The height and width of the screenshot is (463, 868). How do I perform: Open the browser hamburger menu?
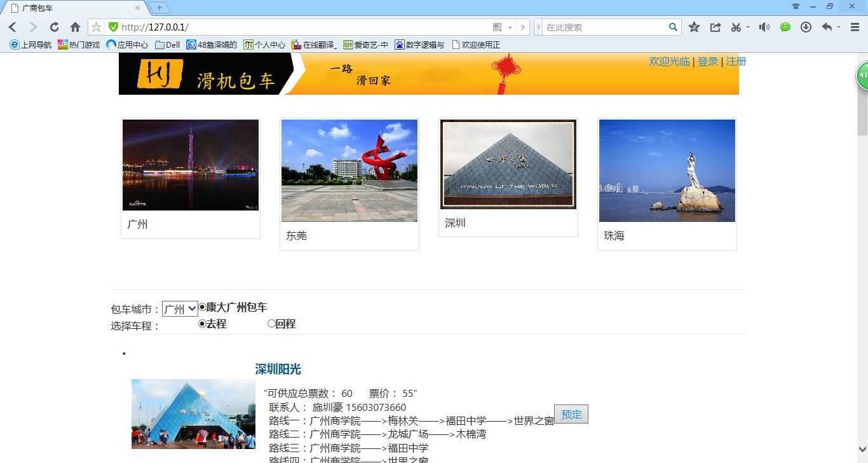(855, 27)
